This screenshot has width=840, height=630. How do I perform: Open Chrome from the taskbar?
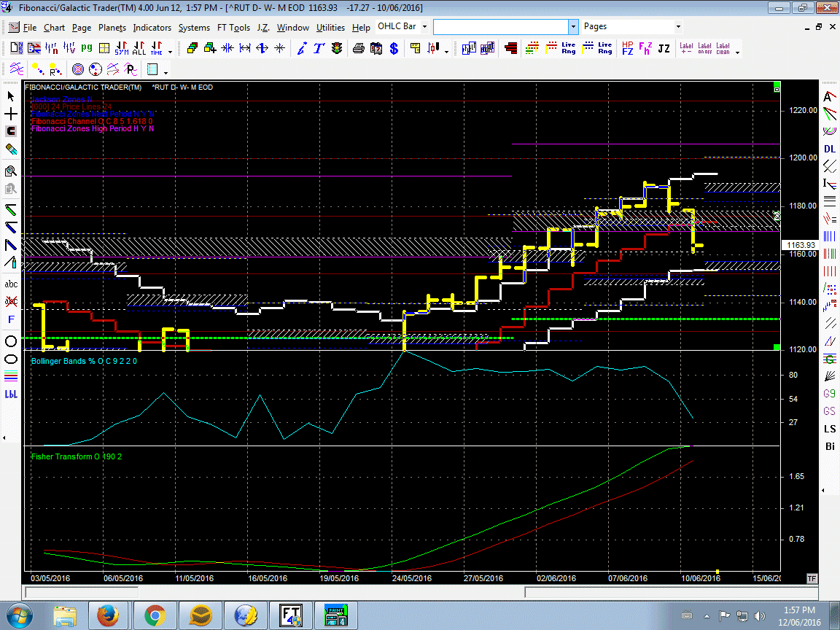155,615
